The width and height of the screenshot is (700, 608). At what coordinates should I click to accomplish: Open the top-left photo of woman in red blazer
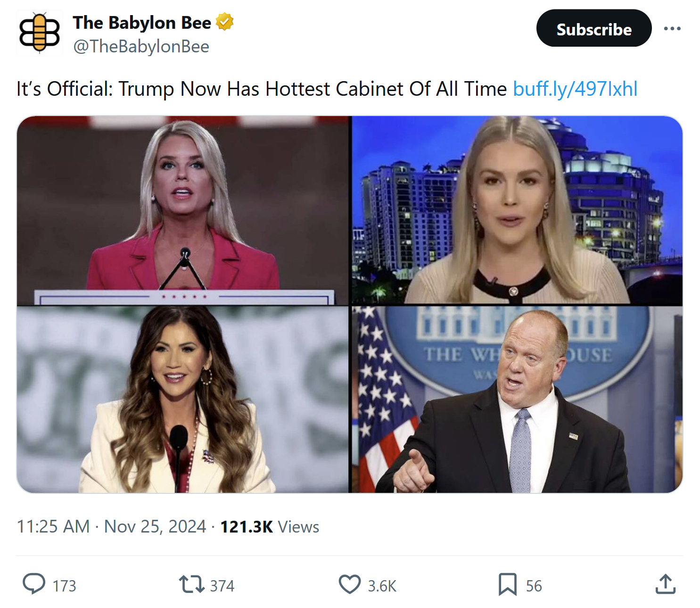pyautogui.click(x=183, y=210)
